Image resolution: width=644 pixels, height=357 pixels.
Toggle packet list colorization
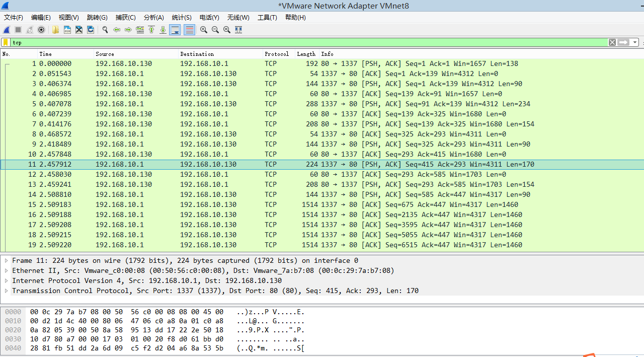189,30
